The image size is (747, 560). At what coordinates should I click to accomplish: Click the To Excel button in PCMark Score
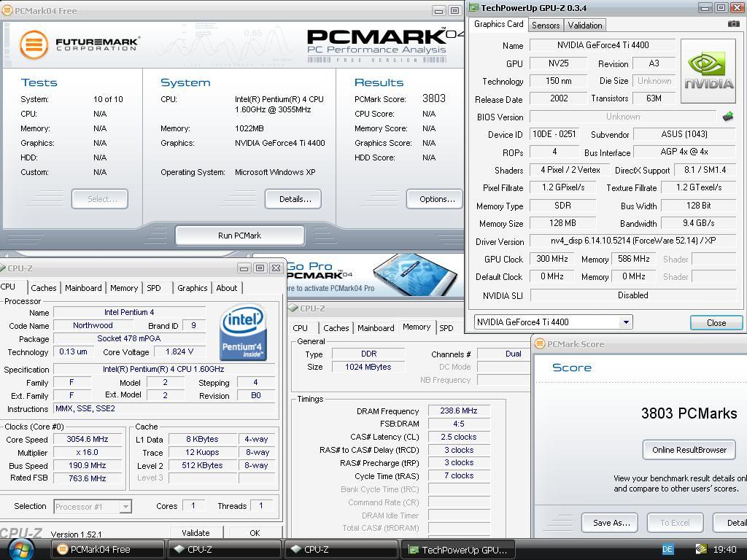[x=675, y=523]
